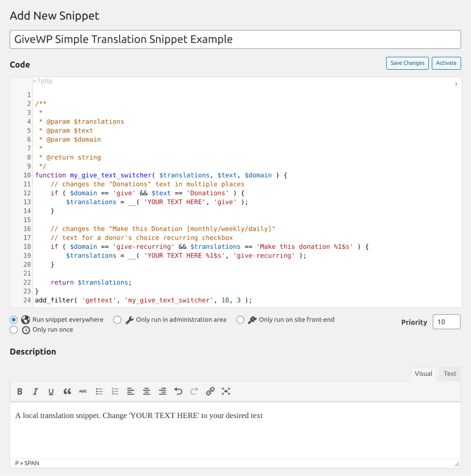Focus the Priority number field
471x476 pixels.
446,322
